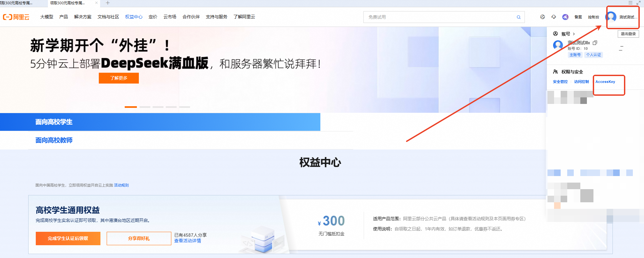644x258 pixels.
Task: Click the 账号 person icon
Action: (555, 34)
